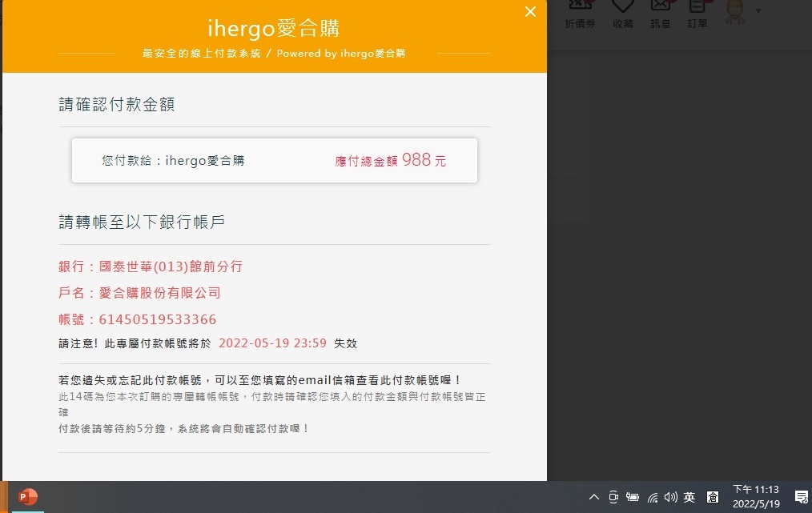Click the bank name 國泰世華(013)館前分行

(x=171, y=267)
